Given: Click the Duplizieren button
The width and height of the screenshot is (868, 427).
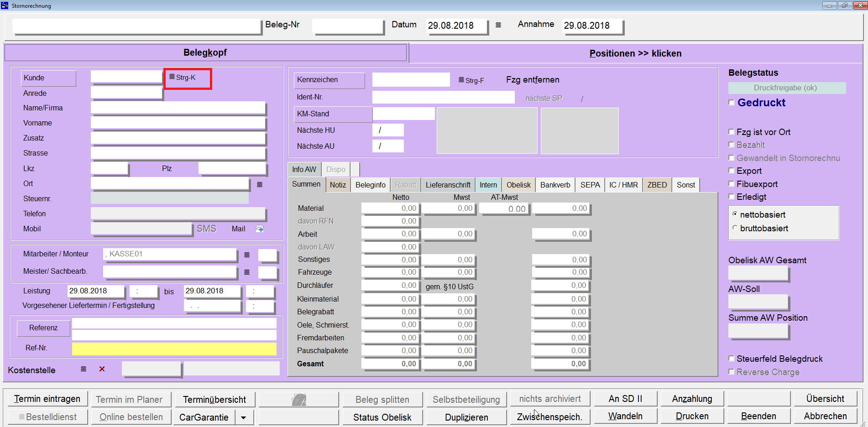Looking at the screenshot, I should point(466,417).
